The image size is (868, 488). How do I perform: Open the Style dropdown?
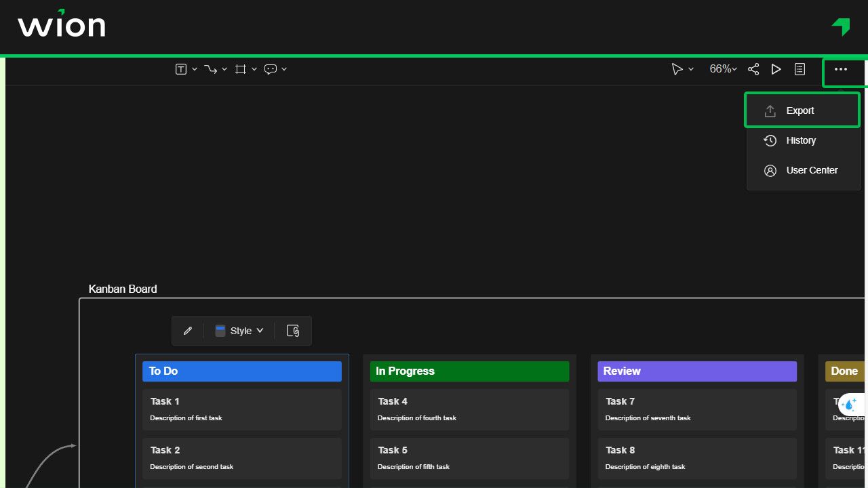[x=239, y=331]
